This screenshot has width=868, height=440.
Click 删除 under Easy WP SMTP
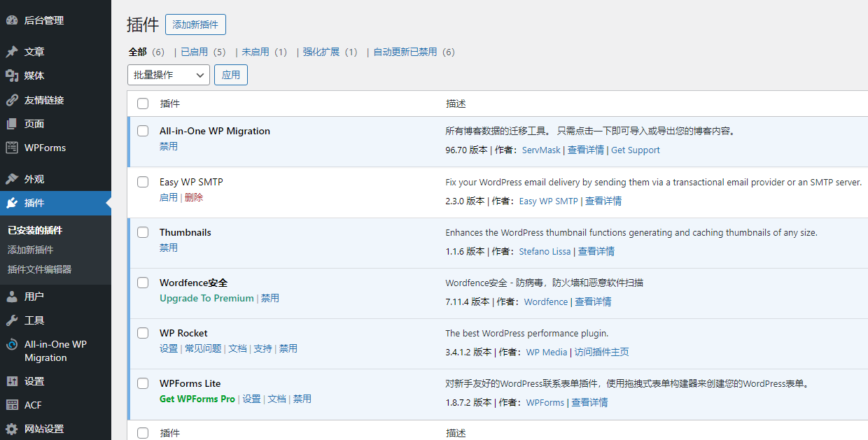tap(194, 198)
